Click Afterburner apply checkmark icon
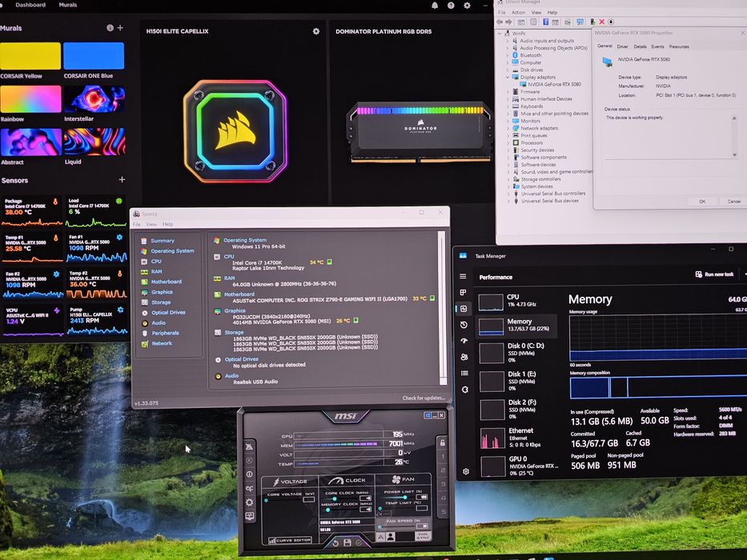The height and width of the screenshot is (560, 747). (359, 542)
